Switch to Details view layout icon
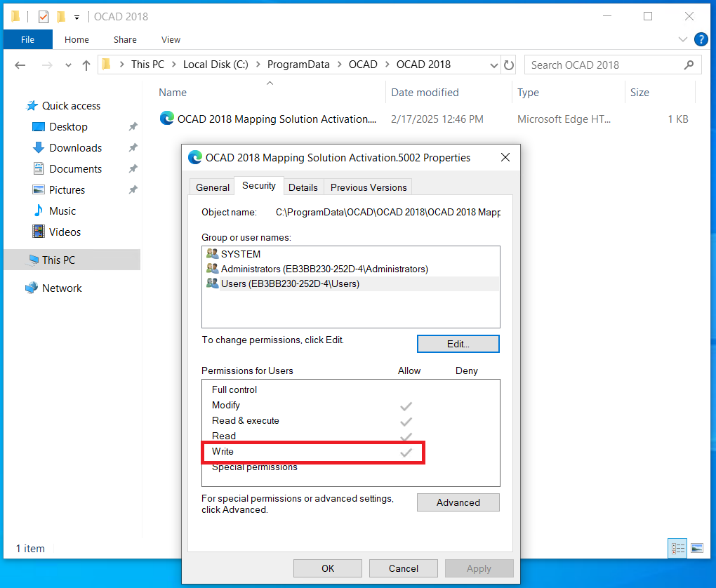Screen dimensions: 716x588 click(x=677, y=548)
